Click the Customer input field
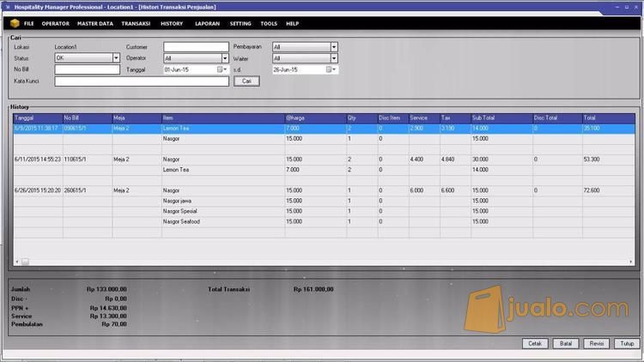The image size is (644, 362). point(196,47)
